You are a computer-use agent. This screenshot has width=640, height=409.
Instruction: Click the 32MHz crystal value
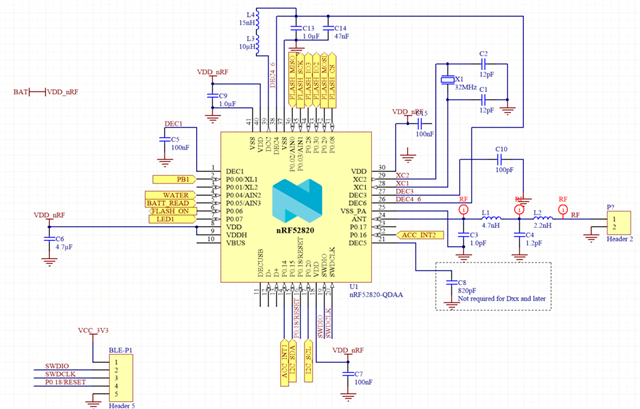[x=466, y=87]
